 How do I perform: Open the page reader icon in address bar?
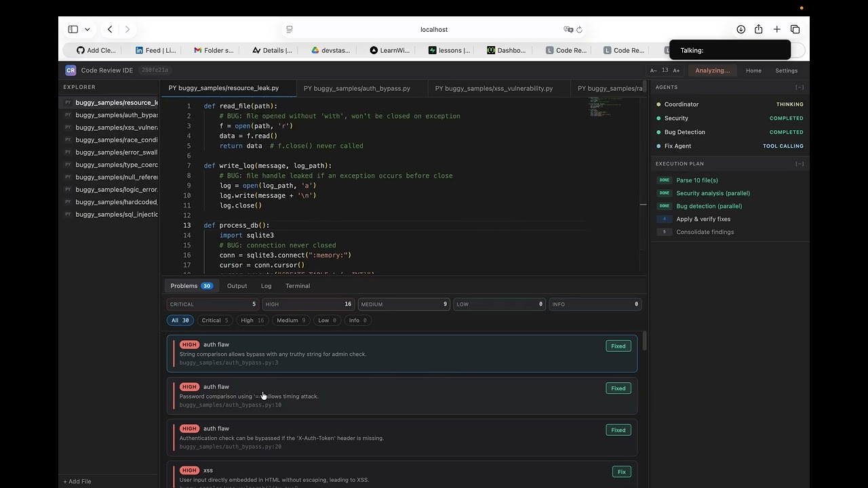point(290,29)
